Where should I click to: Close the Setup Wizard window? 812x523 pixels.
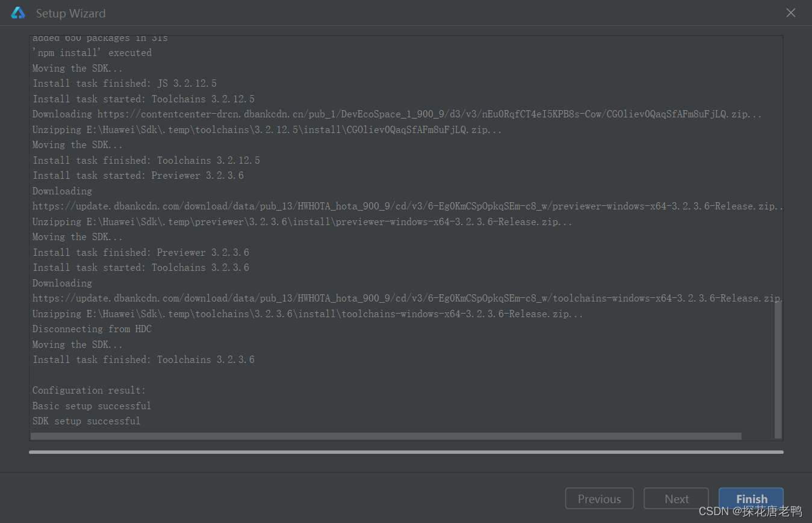791,13
